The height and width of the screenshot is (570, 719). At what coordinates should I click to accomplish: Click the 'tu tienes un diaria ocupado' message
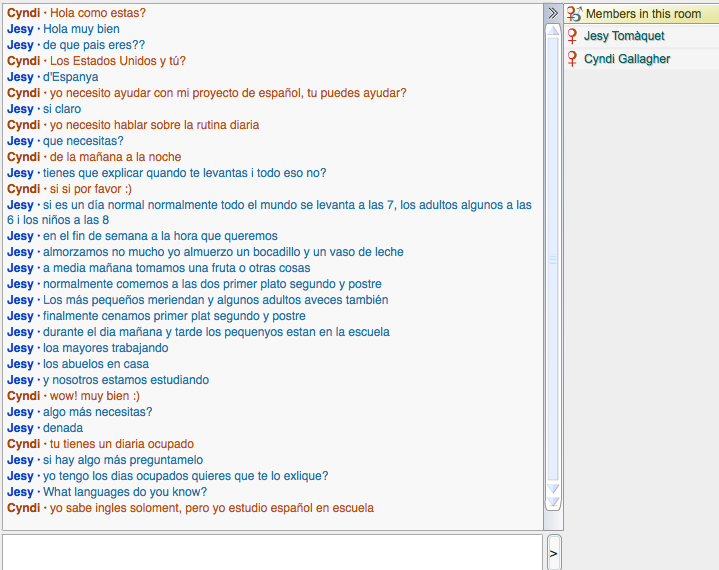[x=122, y=444]
